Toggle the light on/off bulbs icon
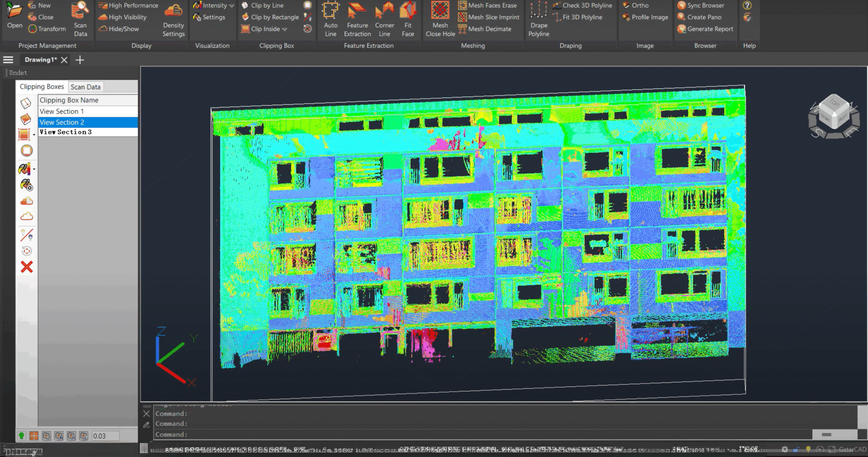Viewport: 868px width, 457px height. [27, 235]
